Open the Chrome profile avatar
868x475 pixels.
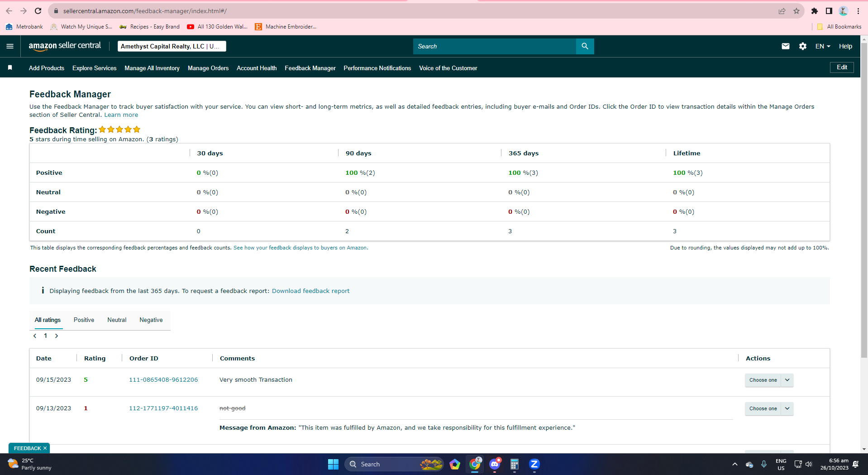pos(844,11)
